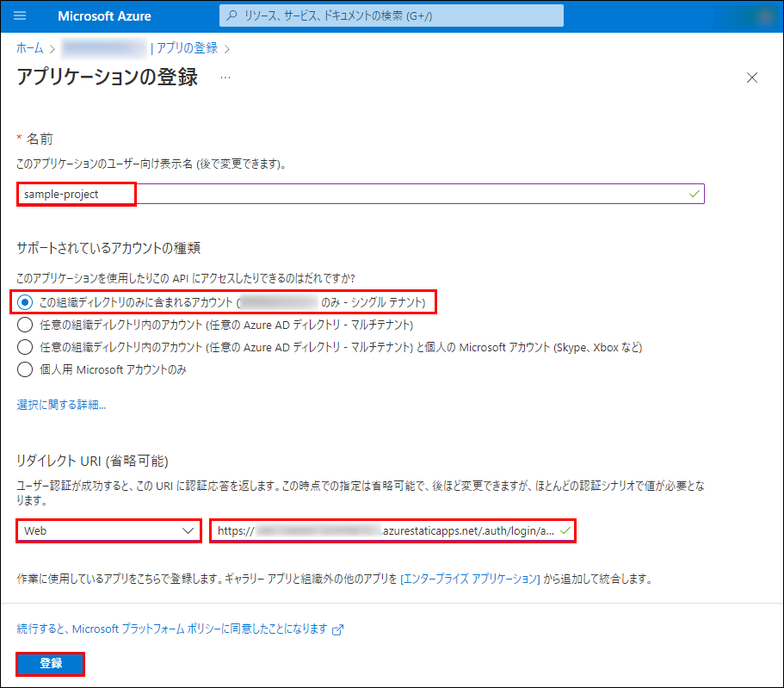Go to ホーム breadcrumb
The height and width of the screenshot is (688, 784).
pos(30,48)
